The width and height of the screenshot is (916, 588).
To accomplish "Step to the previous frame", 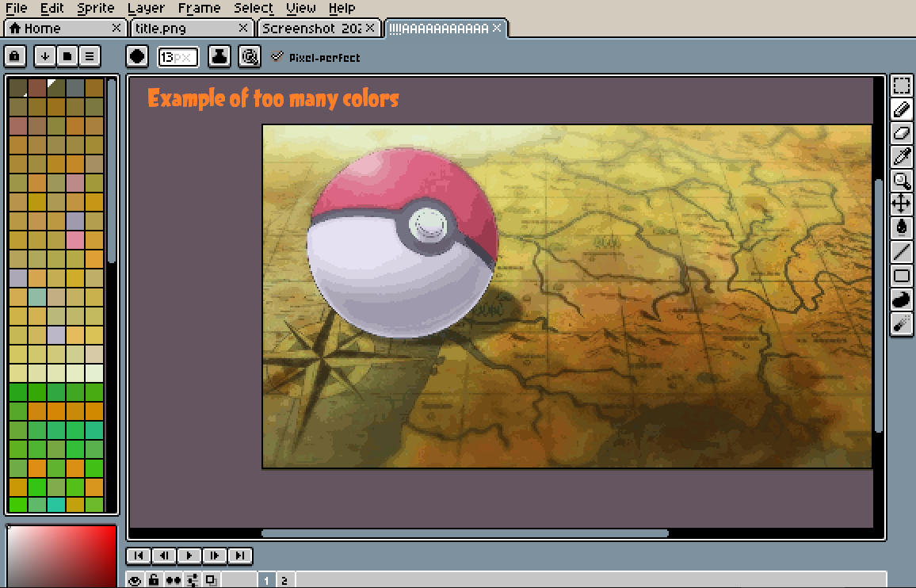I will point(164,556).
